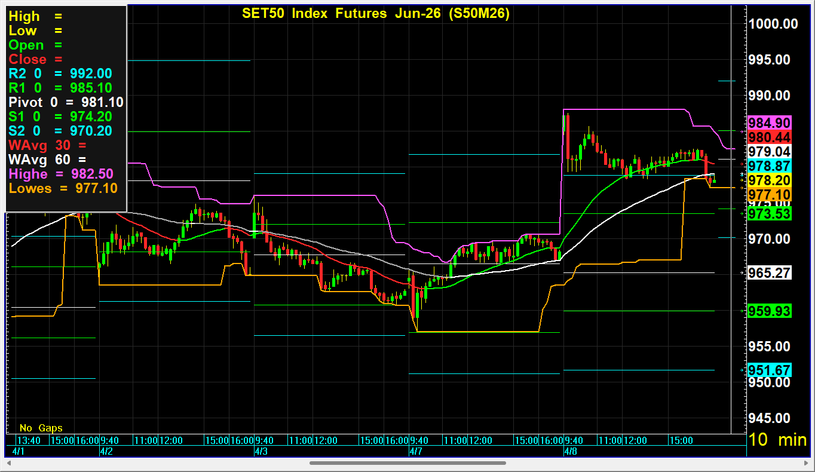Image resolution: width=815 pixels, height=472 pixels.
Task: Click the 4/3 date marker
Action: (x=260, y=452)
